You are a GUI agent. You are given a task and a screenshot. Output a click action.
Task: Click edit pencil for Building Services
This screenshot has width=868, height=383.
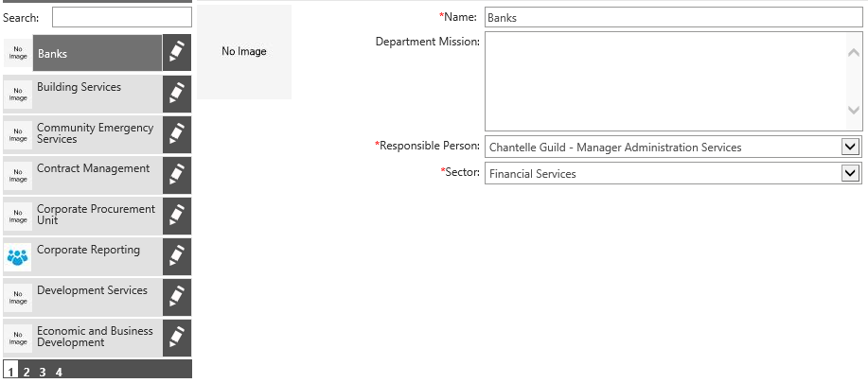pyautogui.click(x=176, y=94)
